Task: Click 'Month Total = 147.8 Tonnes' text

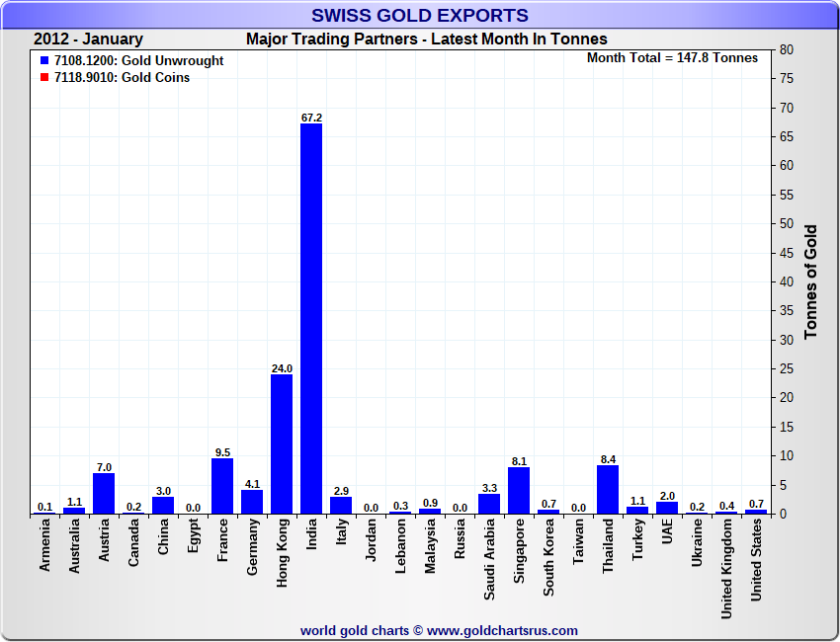Action: pyautogui.click(x=672, y=58)
